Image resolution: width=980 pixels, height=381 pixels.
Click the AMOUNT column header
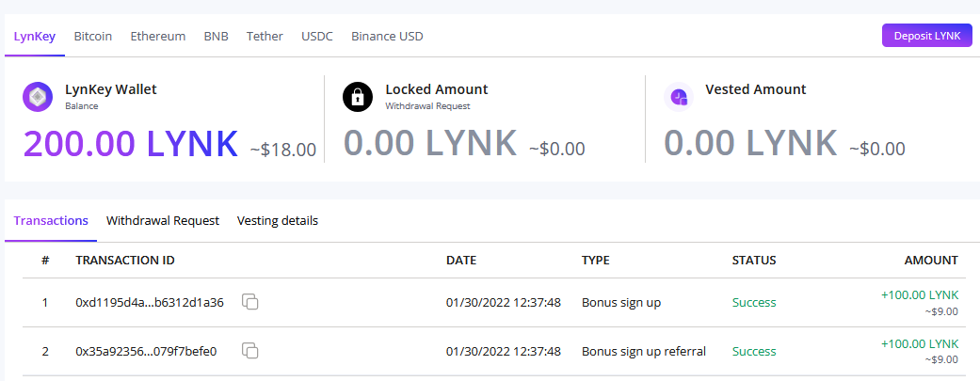point(931,260)
